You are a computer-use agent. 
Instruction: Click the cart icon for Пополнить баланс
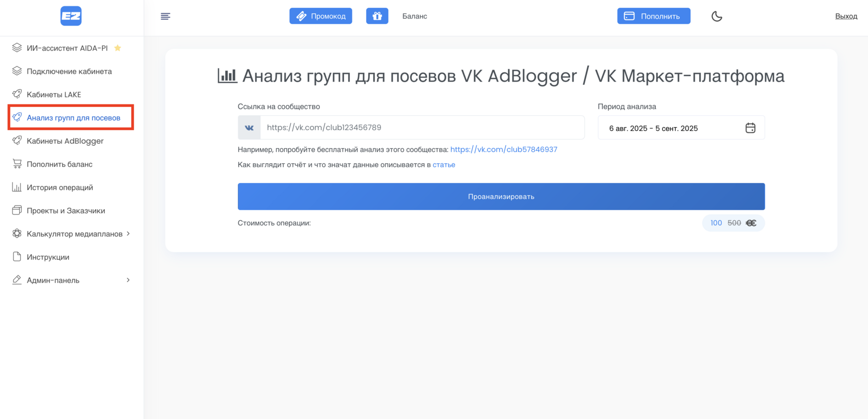coord(17,164)
